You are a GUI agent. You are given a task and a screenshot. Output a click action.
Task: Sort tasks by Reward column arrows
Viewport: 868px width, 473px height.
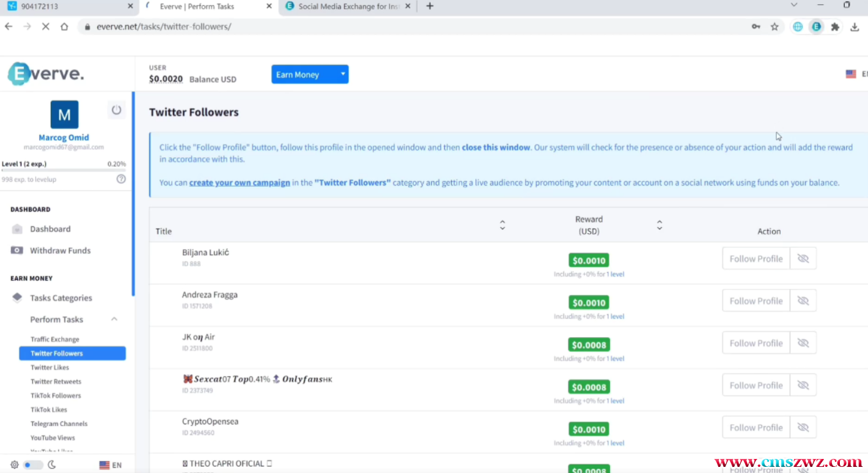(660, 225)
